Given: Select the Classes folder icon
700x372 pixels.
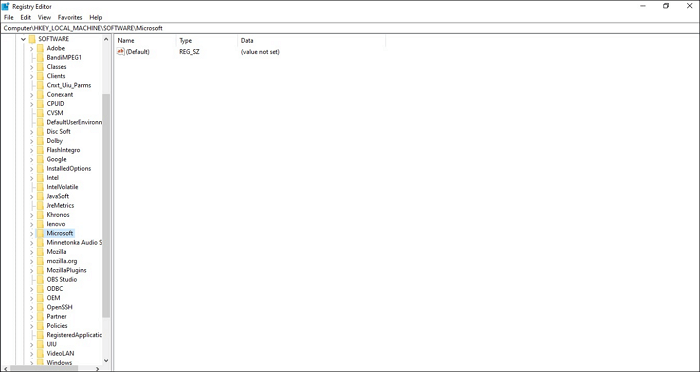Looking at the screenshot, I should point(40,67).
